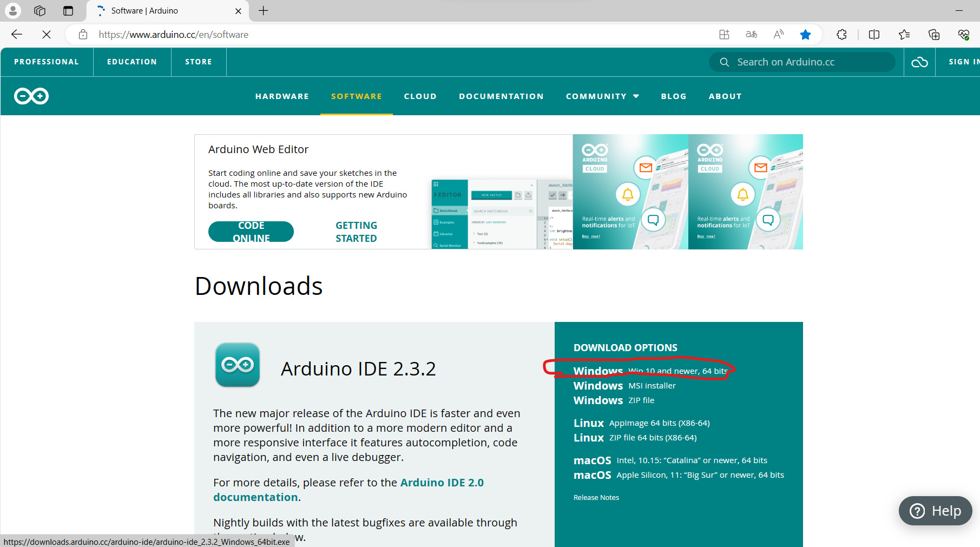Download macOS Intel Catalina version
This screenshot has width=980, height=547.
670,460
